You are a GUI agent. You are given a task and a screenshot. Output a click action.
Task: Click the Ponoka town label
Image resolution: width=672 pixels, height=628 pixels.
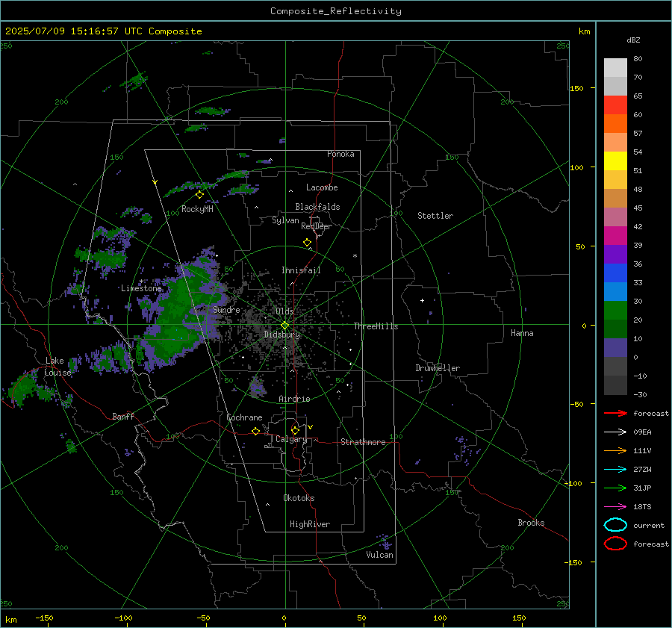click(340, 154)
